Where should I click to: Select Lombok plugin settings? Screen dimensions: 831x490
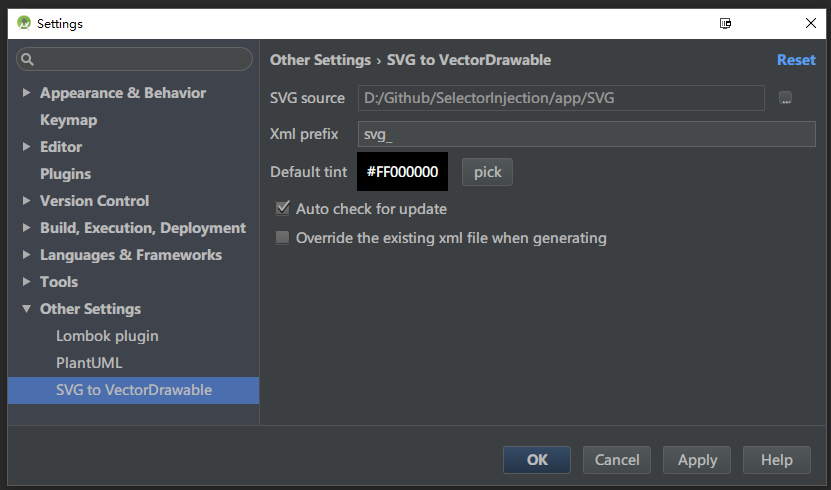coord(107,336)
